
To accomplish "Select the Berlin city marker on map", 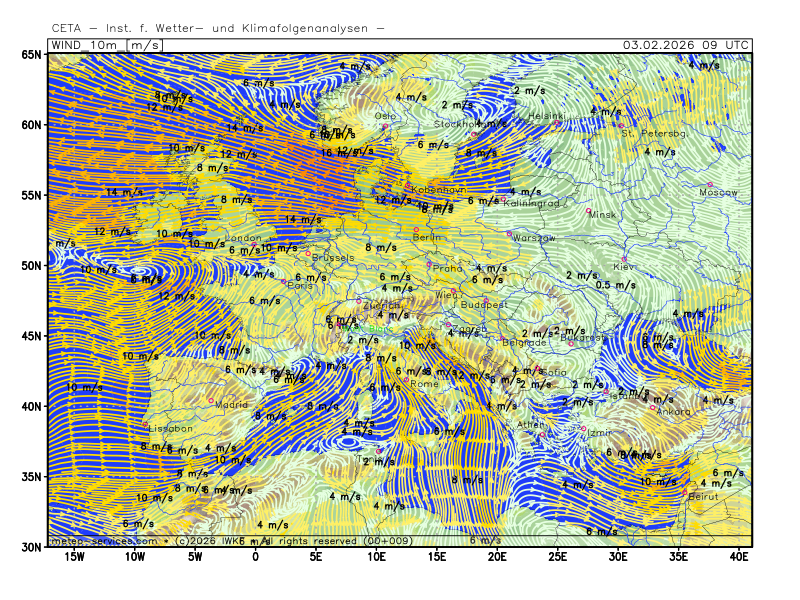I will (416, 230).
